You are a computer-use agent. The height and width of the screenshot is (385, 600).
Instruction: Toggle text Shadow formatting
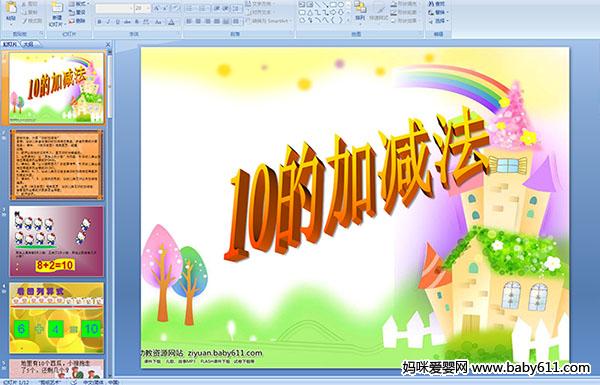click(x=137, y=22)
